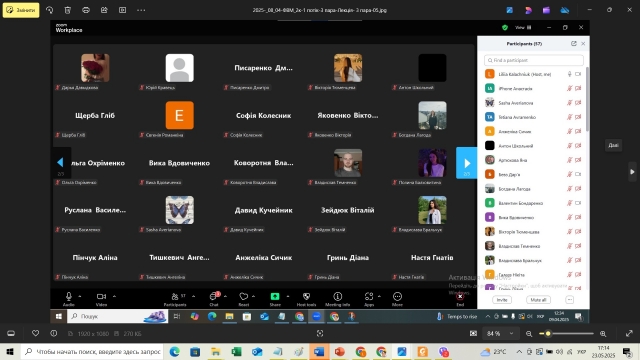Toggle camera icon for Sasha Averianova

[578, 103]
